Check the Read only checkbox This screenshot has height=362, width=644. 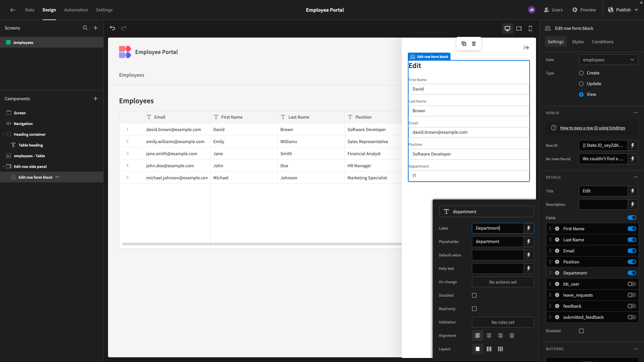point(474,309)
